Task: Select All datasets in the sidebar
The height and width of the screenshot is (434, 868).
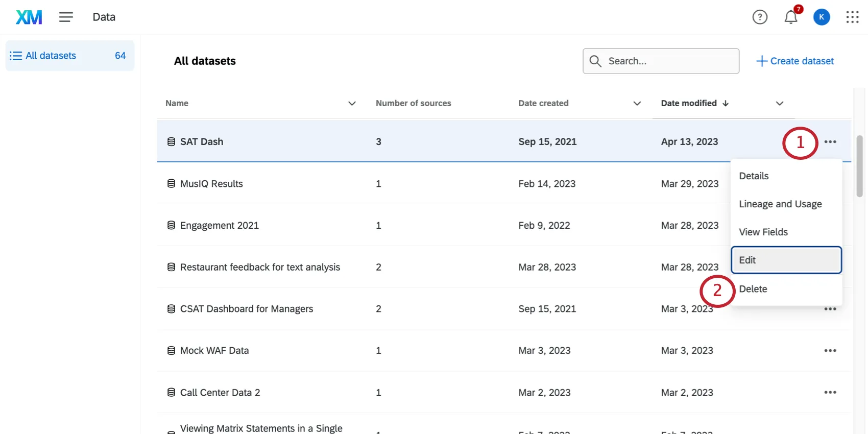Action: pyautogui.click(x=51, y=56)
